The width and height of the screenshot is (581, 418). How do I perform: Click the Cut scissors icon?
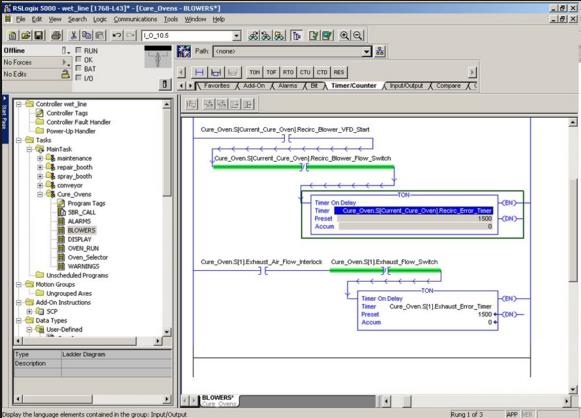coord(73,36)
